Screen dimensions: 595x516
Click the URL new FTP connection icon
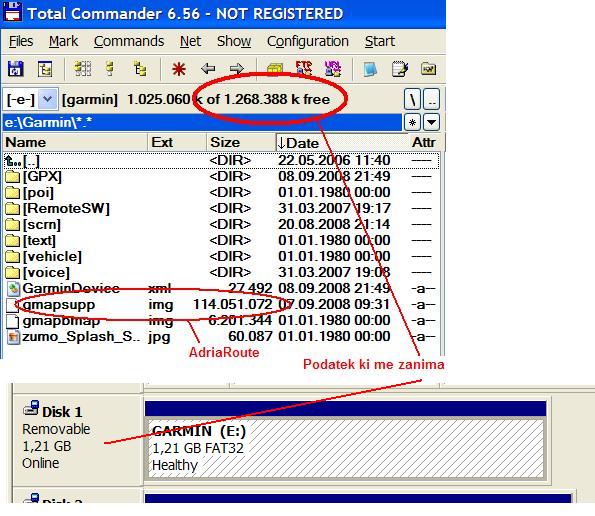pyautogui.click(x=332, y=68)
